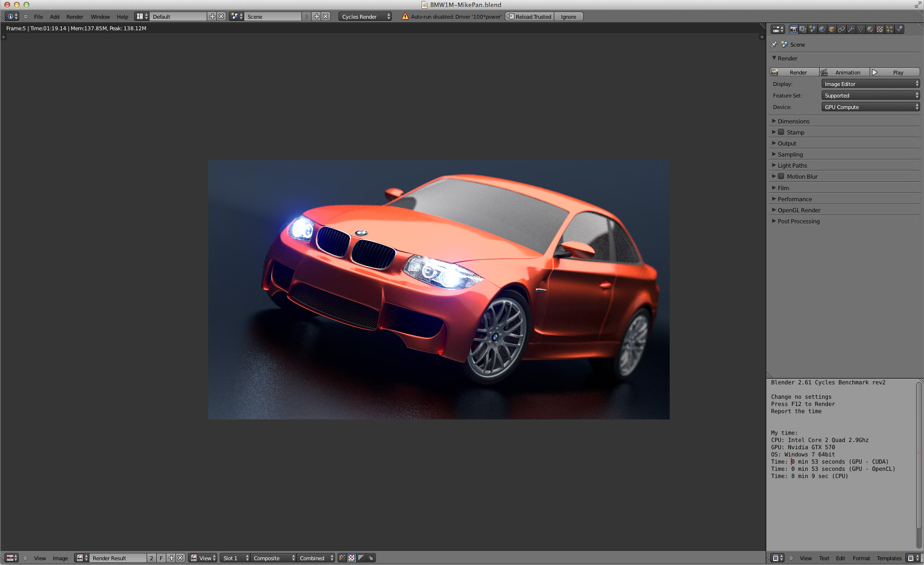Browse screen layouts icon next to Default
Image resolution: width=924 pixels, height=565 pixels.
pyautogui.click(x=142, y=16)
